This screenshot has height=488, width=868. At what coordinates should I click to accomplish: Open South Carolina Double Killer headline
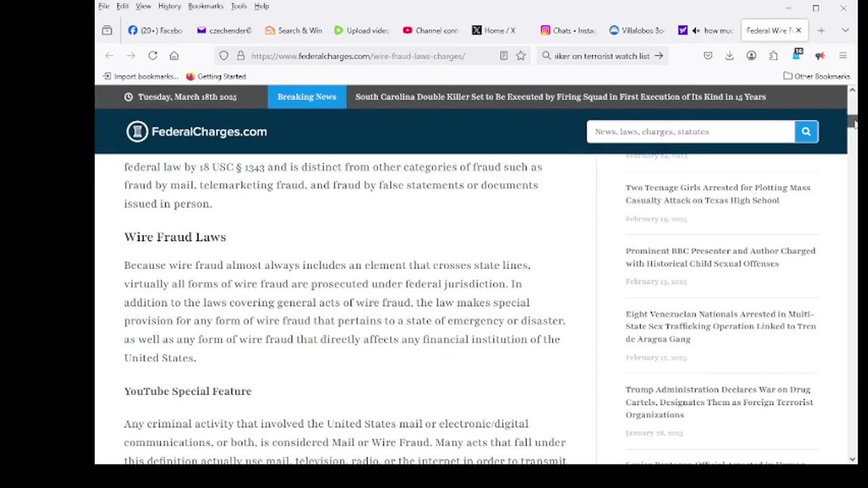[560, 97]
